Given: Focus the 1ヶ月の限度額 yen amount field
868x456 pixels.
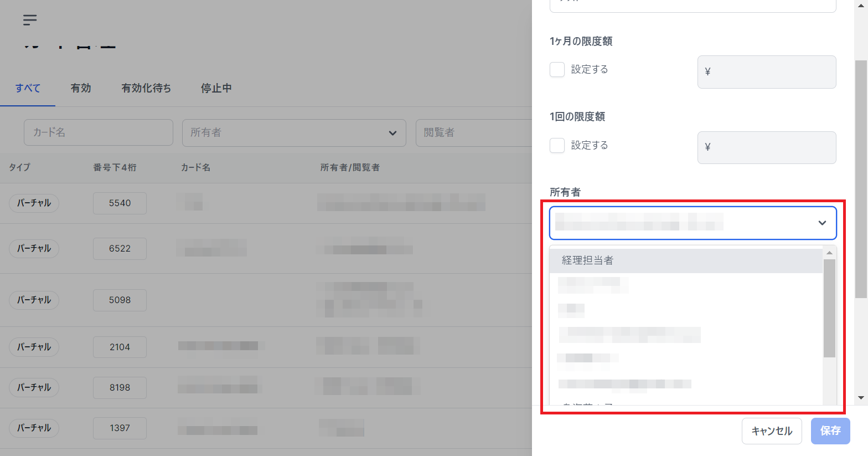Looking at the screenshot, I should click(767, 72).
